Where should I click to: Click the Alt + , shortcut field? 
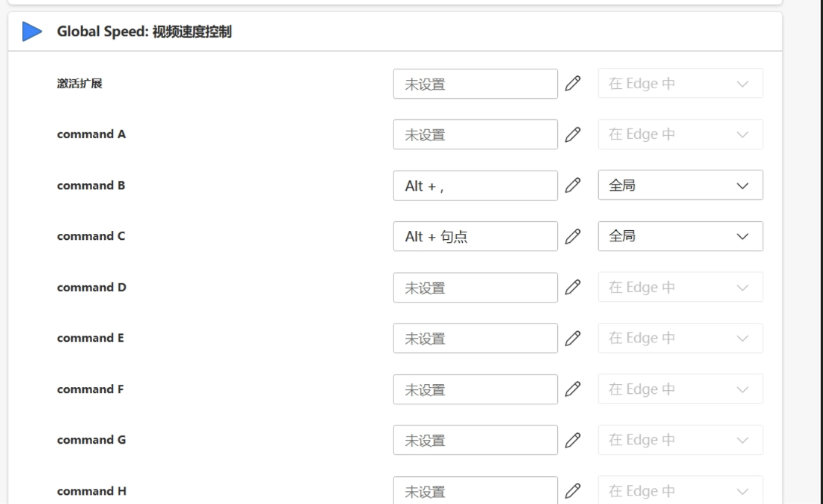coord(476,185)
